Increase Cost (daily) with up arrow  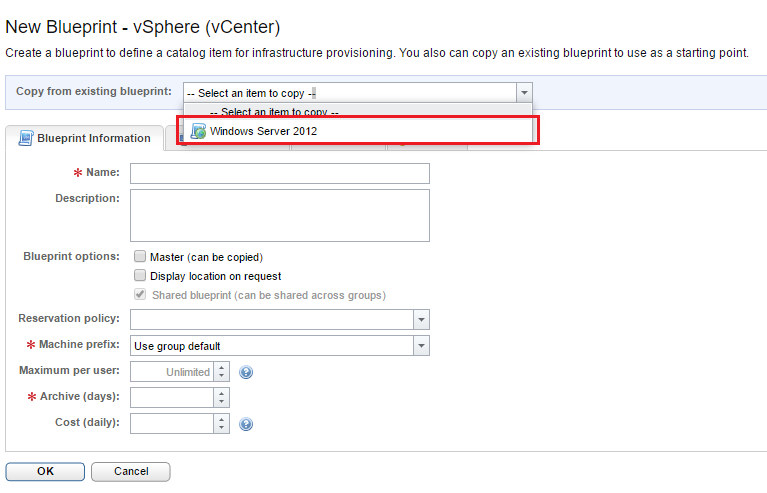pos(222,418)
